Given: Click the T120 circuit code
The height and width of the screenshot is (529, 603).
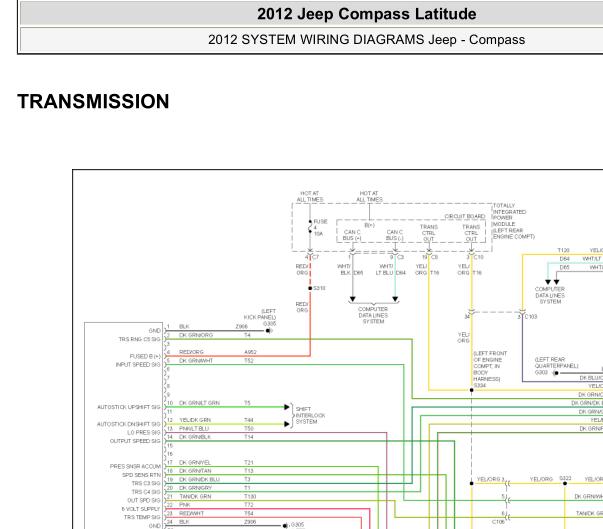Looking at the screenshot, I should coord(563,250).
